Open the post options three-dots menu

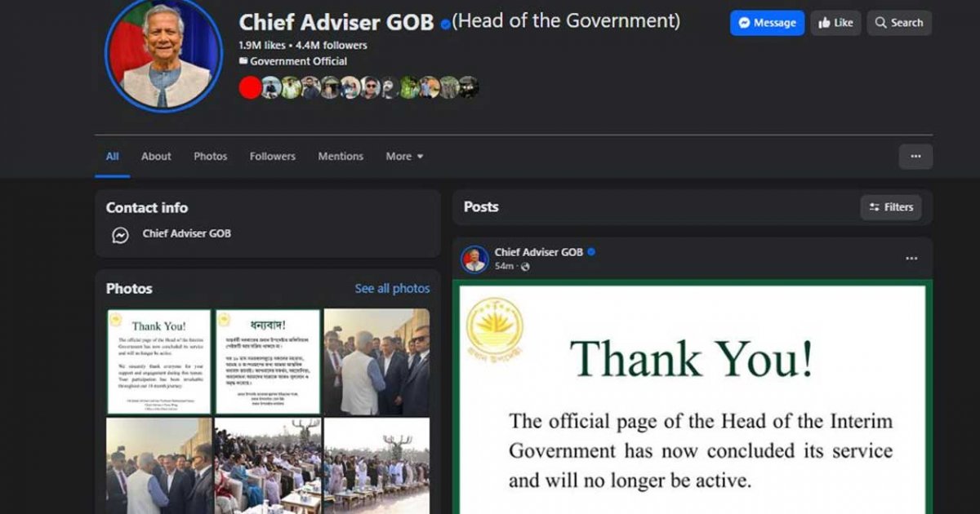[911, 259]
